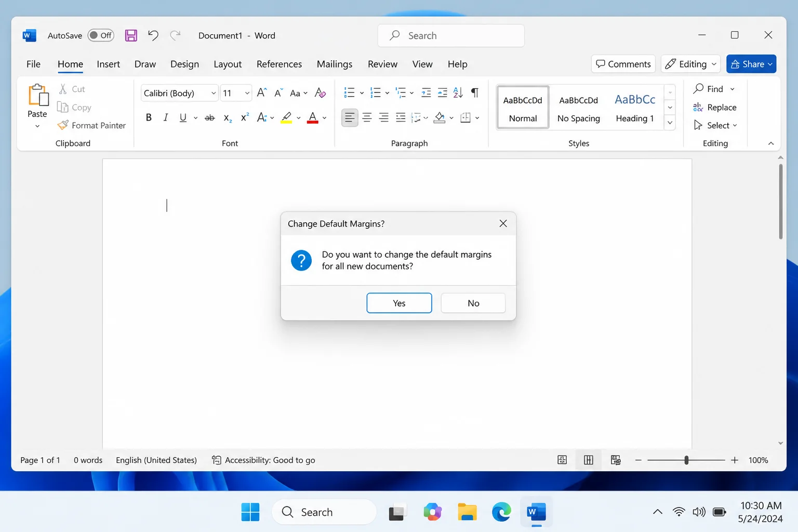Toggle Align Left
Image resolution: width=798 pixels, height=532 pixels.
(x=350, y=117)
